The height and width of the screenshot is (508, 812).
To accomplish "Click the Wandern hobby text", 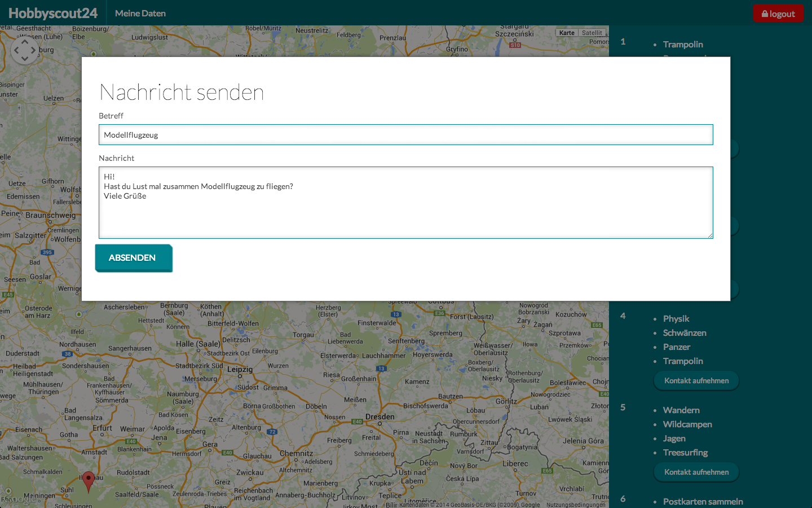I will click(x=681, y=410).
